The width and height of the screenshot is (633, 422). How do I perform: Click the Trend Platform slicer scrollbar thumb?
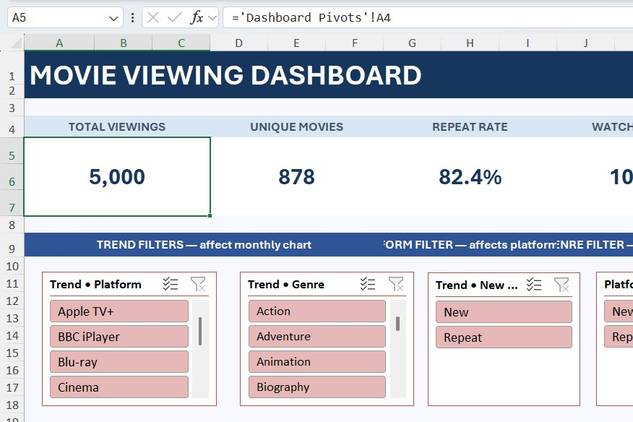[x=200, y=332]
